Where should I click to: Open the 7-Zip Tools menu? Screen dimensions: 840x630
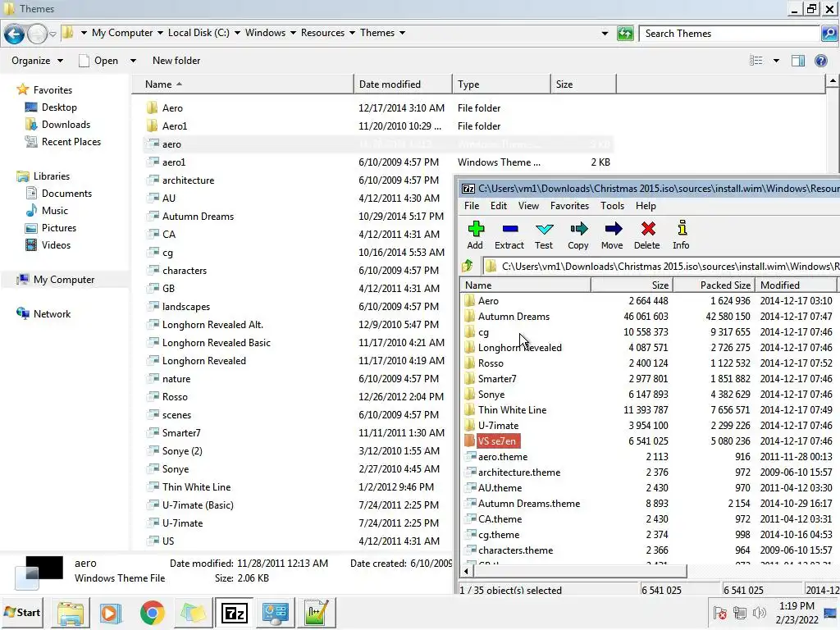tap(612, 206)
